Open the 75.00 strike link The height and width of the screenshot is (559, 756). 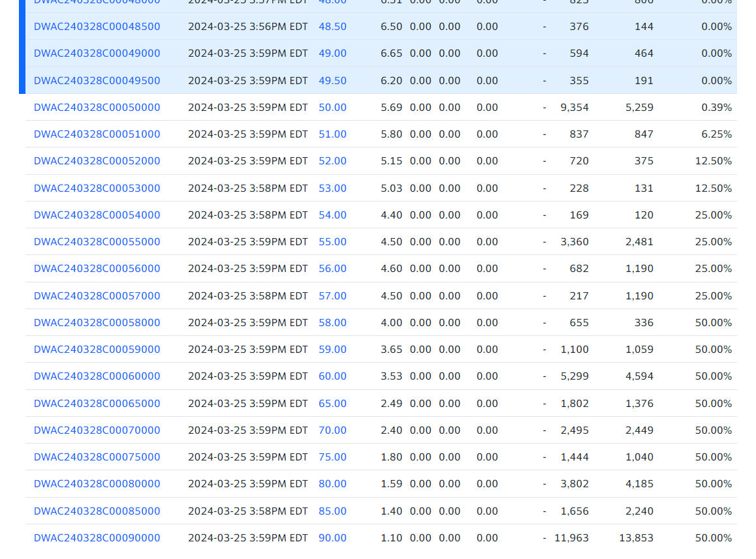pyautogui.click(x=332, y=457)
